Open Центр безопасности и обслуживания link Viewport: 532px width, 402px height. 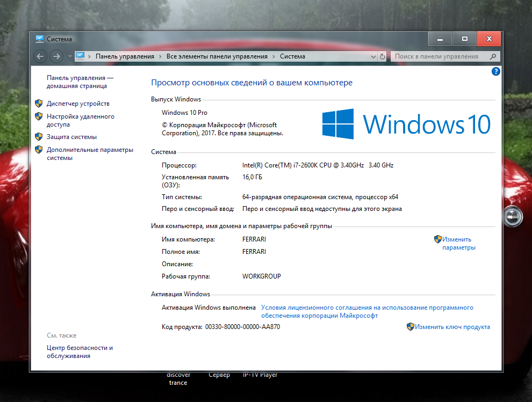(x=80, y=352)
